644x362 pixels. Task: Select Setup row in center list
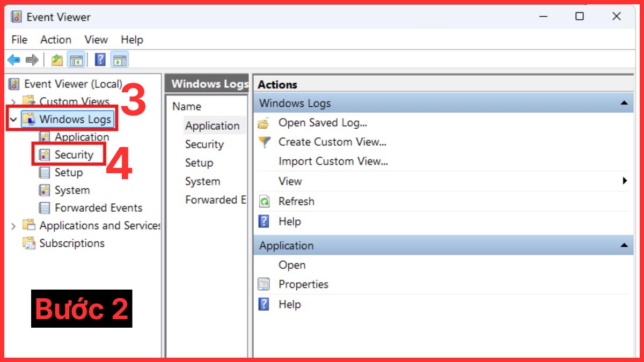199,162
